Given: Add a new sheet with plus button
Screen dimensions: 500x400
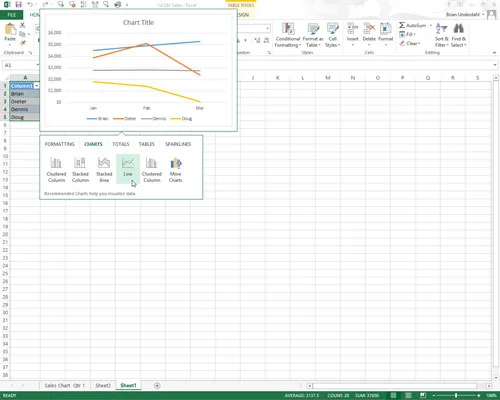Looking at the screenshot, I should (157, 386).
